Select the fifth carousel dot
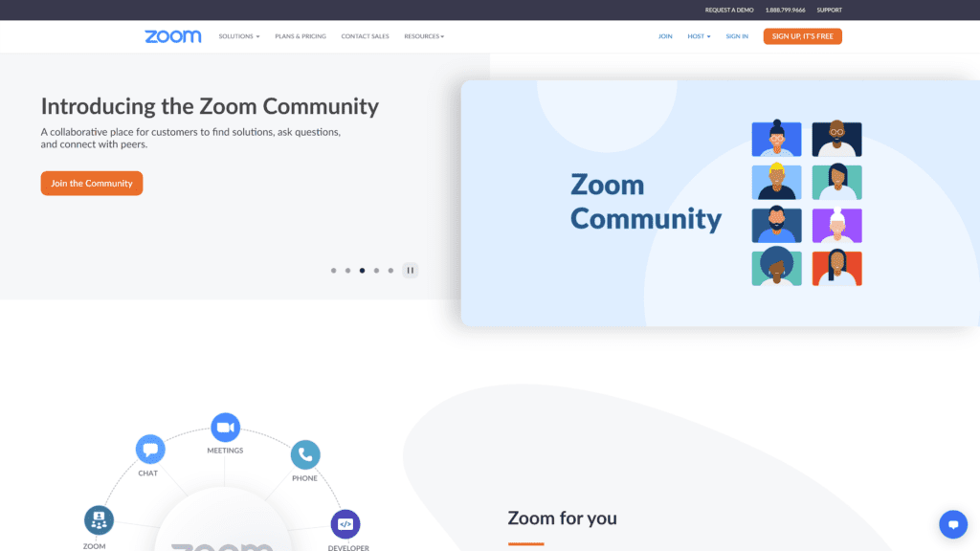The image size is (980, 551). point(390,271)
